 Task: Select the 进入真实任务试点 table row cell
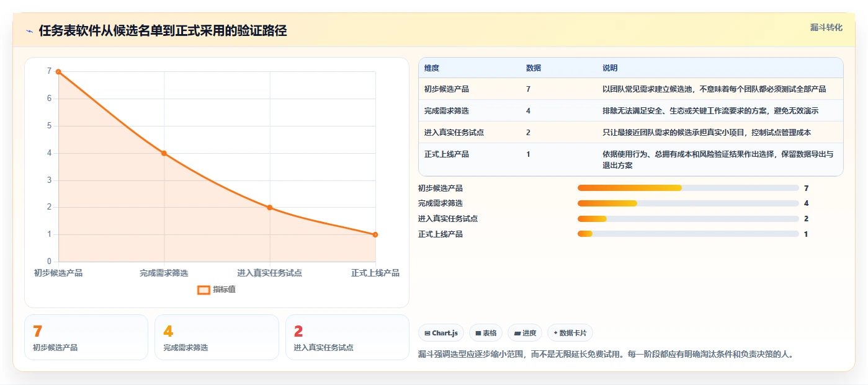pos(454,133)
